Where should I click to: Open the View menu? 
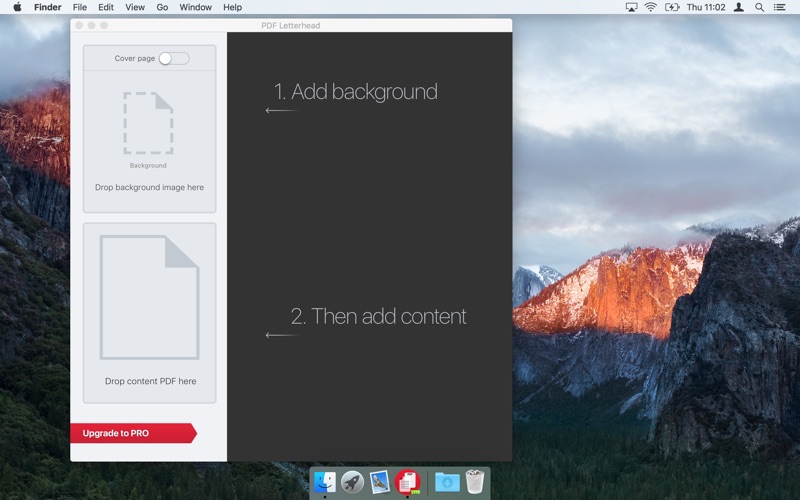tap(135, 7)
